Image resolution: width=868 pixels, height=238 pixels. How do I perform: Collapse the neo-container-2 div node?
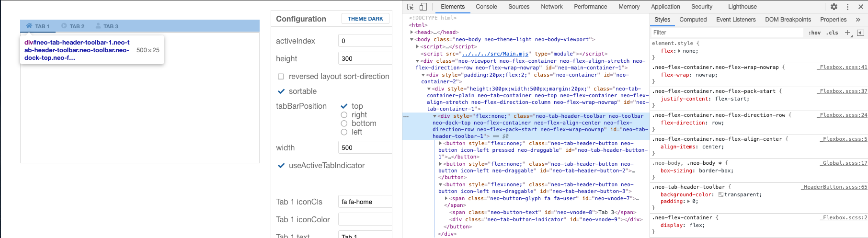click(x=423, y=75)
